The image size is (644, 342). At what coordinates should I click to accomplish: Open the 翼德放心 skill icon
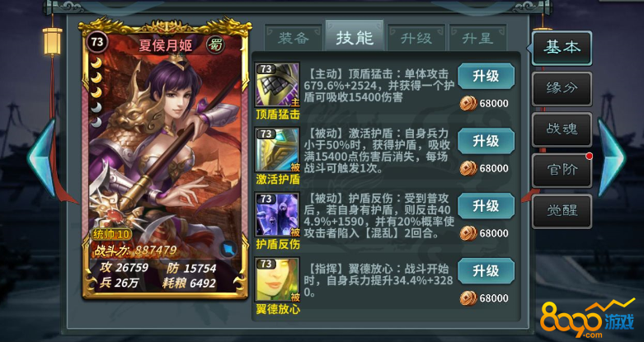pyautogui.click(x=277, y=279)
